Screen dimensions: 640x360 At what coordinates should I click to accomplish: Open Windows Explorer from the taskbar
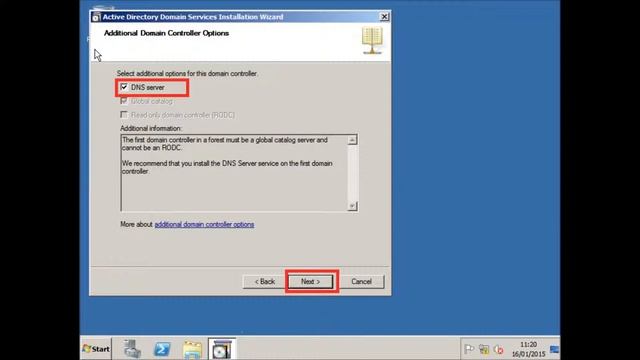click(x=192, y=350)
